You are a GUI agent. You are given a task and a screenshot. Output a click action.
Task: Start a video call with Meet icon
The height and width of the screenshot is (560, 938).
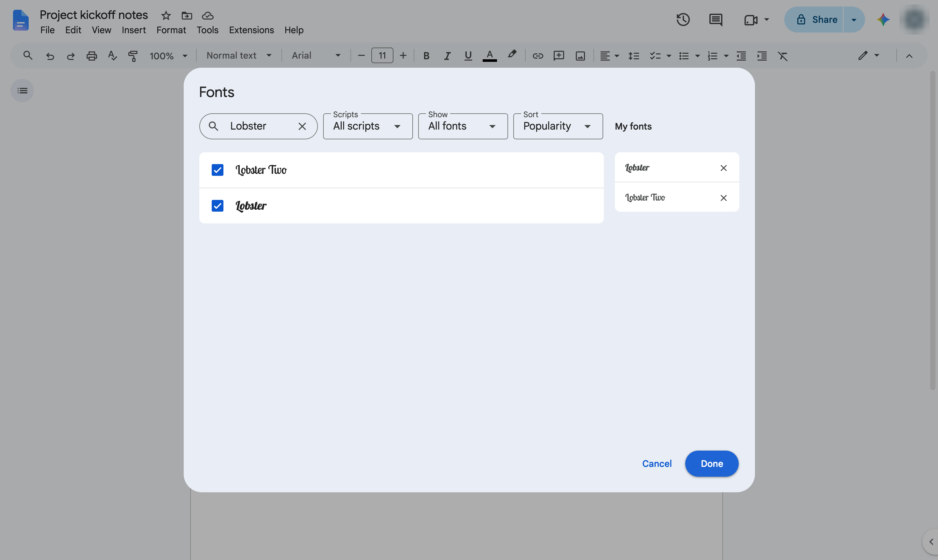(x=751, y=20)
